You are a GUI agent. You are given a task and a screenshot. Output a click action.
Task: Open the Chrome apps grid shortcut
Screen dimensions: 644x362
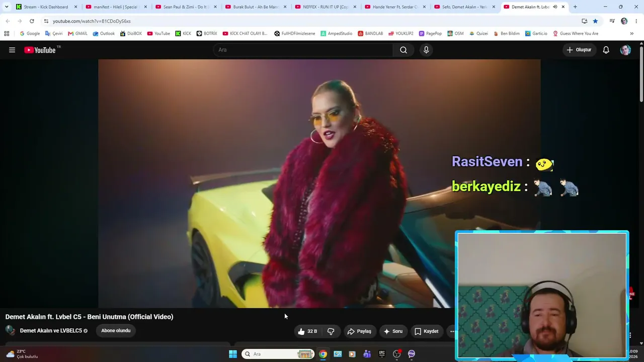coord(7,34)
